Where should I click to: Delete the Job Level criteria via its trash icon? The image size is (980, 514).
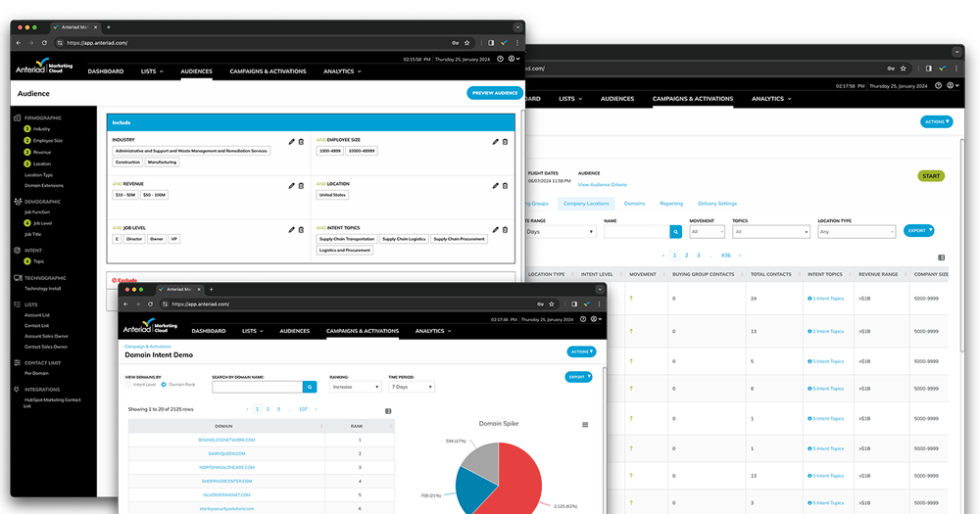tap(301, 230)
